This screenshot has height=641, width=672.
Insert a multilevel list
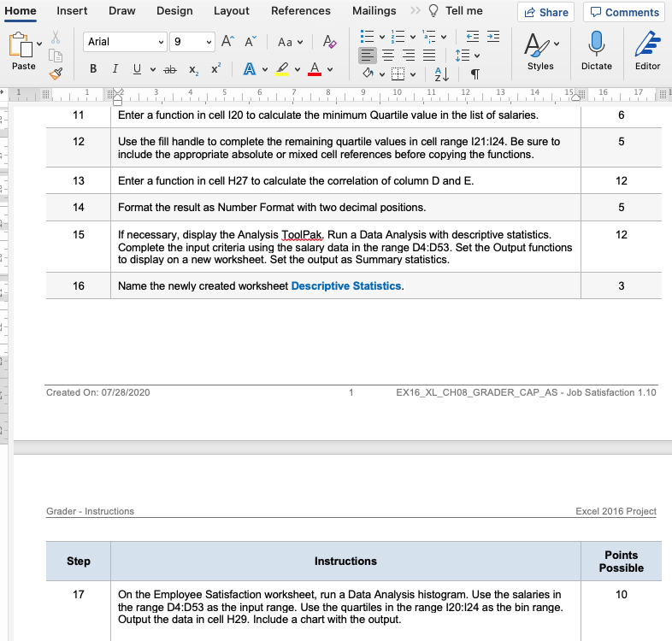tap(428, 37)
